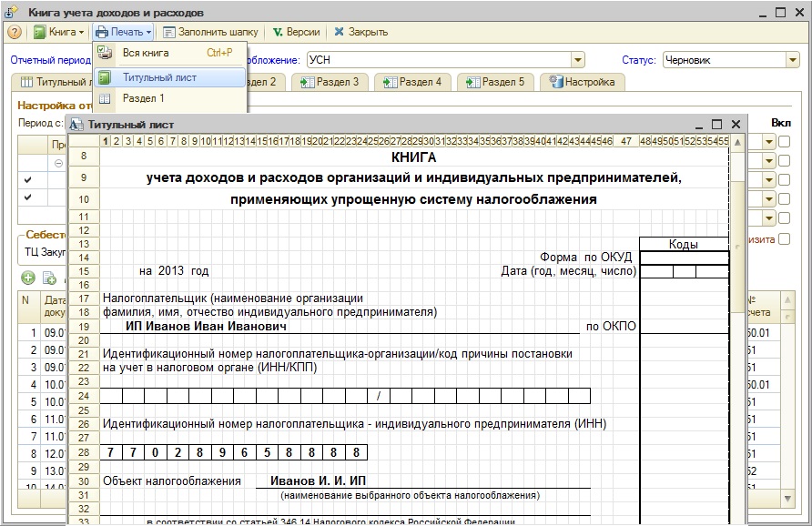Screen dimensions: 812x526
Task: Click the main window title bar icon
Action: click(x=12, y=12)
